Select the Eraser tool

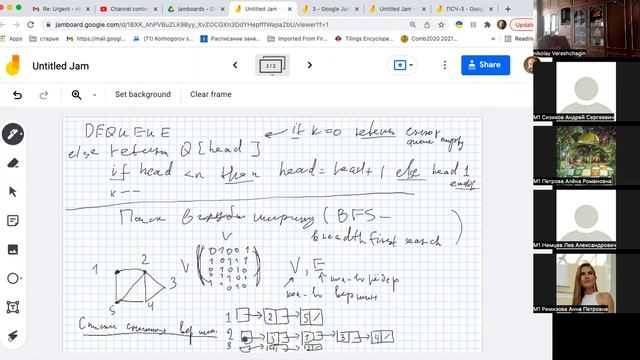click(13, 163)
